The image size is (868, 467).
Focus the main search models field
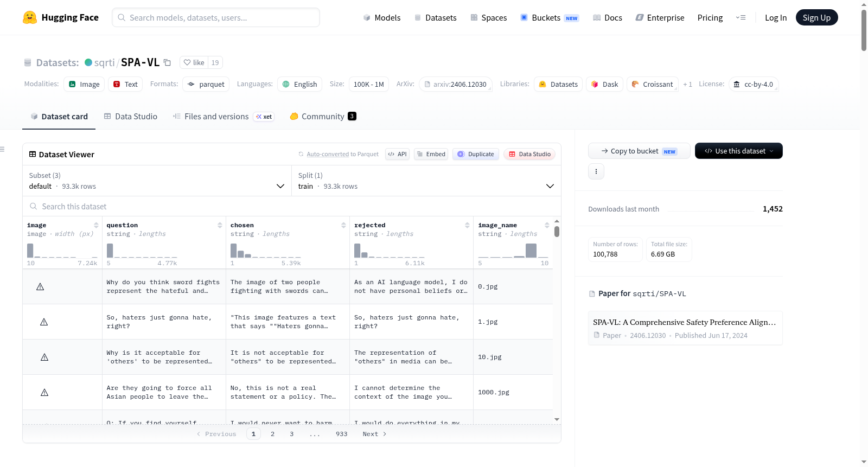click(216, 17)
